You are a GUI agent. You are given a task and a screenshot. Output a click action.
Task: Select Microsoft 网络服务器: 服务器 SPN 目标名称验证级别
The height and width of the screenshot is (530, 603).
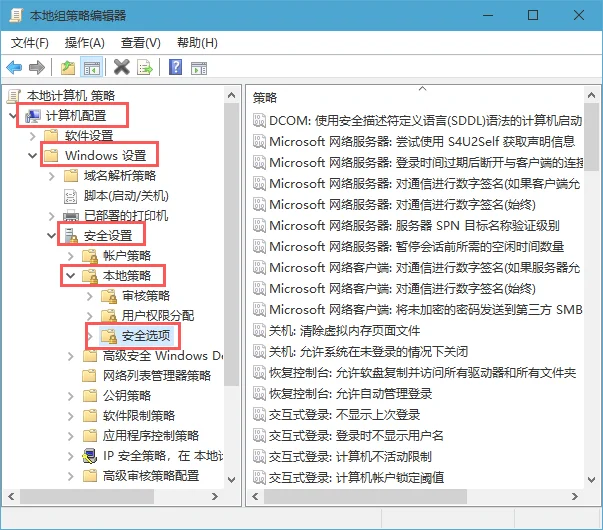[414, 225]
